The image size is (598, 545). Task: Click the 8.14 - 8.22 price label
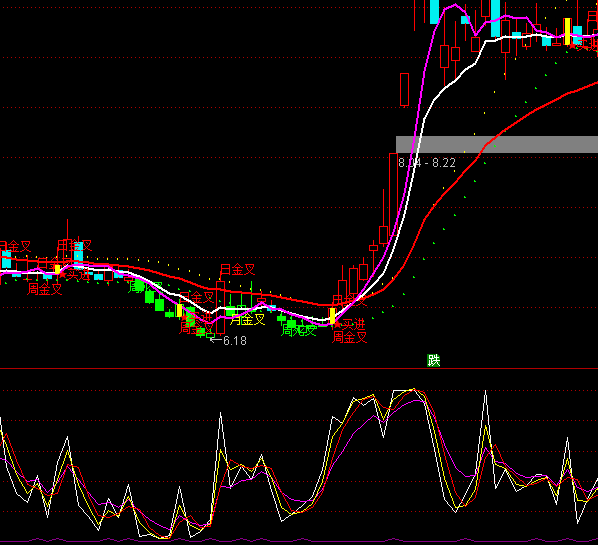click(427, 163)
